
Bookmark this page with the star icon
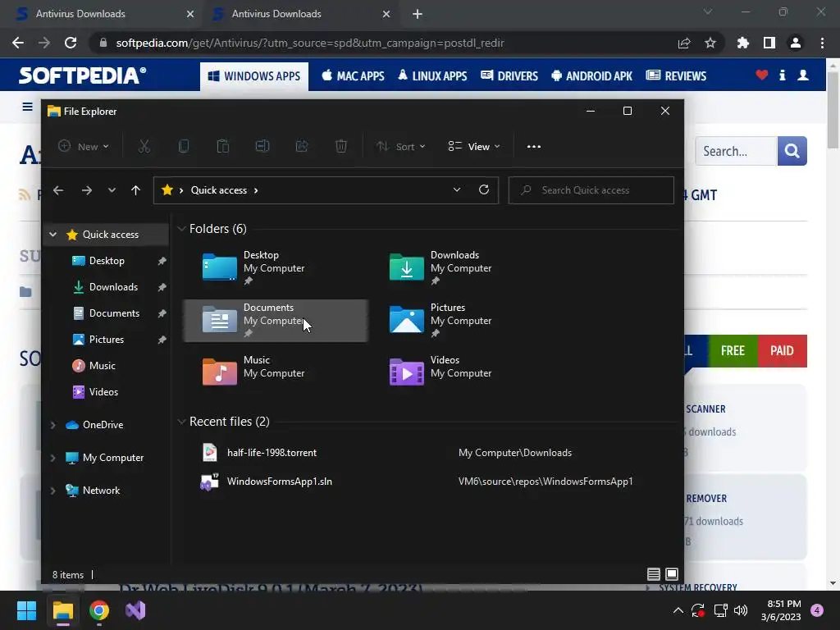(710, 43)
